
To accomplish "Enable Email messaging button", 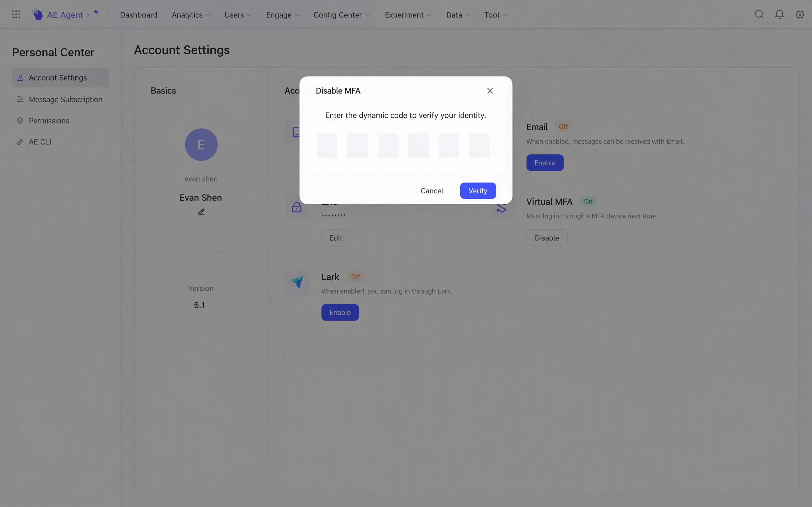I will click(545, 163).
